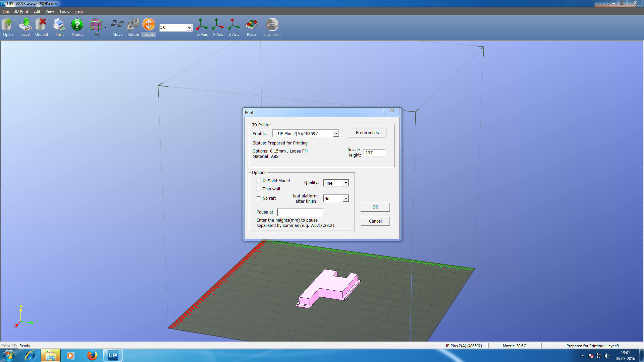Confirm print with OK button
The width and height of the screenshot is (644, 362).
tap(375, 207)
